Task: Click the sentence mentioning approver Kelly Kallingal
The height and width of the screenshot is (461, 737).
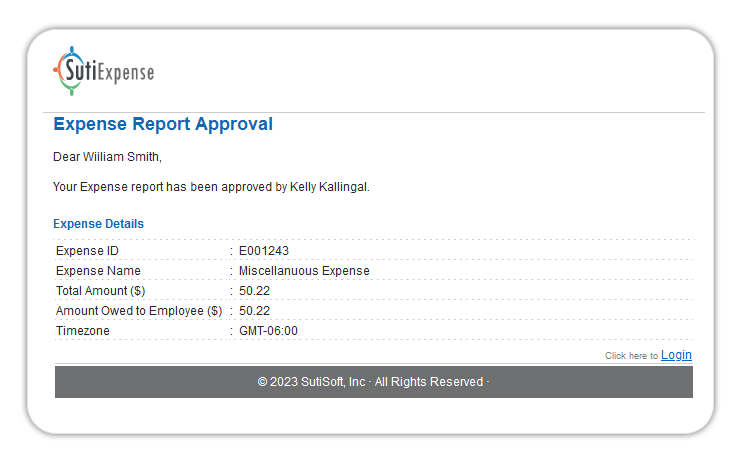Action: click(x=211, y=187)
